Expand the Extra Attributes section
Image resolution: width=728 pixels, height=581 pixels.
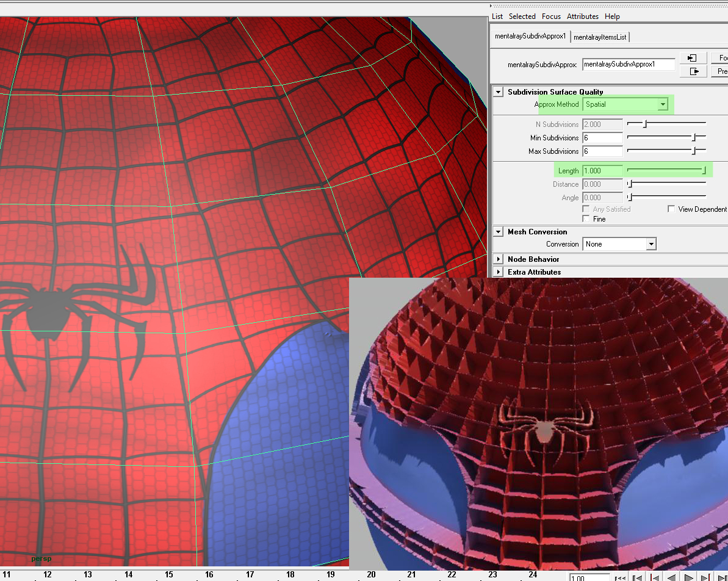[498, 272]
